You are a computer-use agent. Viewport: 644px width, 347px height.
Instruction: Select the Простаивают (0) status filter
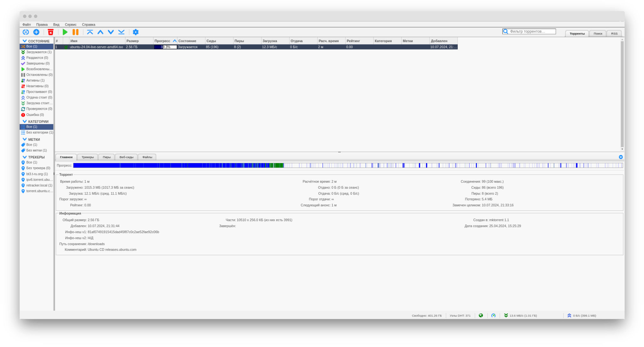click(37, 92)
